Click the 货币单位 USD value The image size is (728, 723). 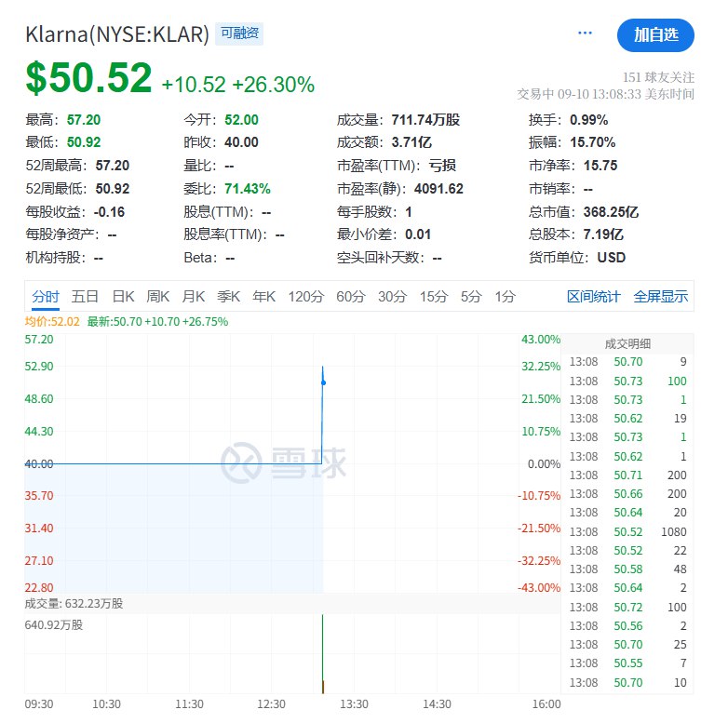point(611,257)
